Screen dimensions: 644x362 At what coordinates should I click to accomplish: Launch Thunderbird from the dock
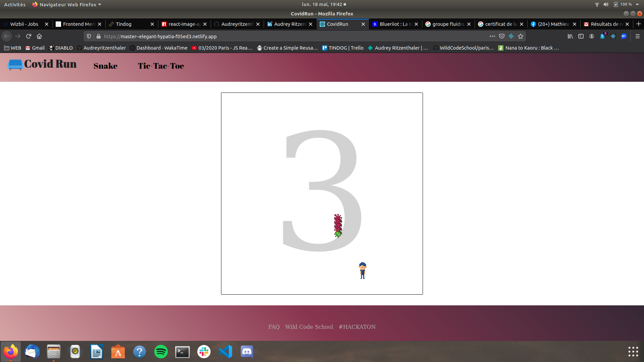pos(32,352)
